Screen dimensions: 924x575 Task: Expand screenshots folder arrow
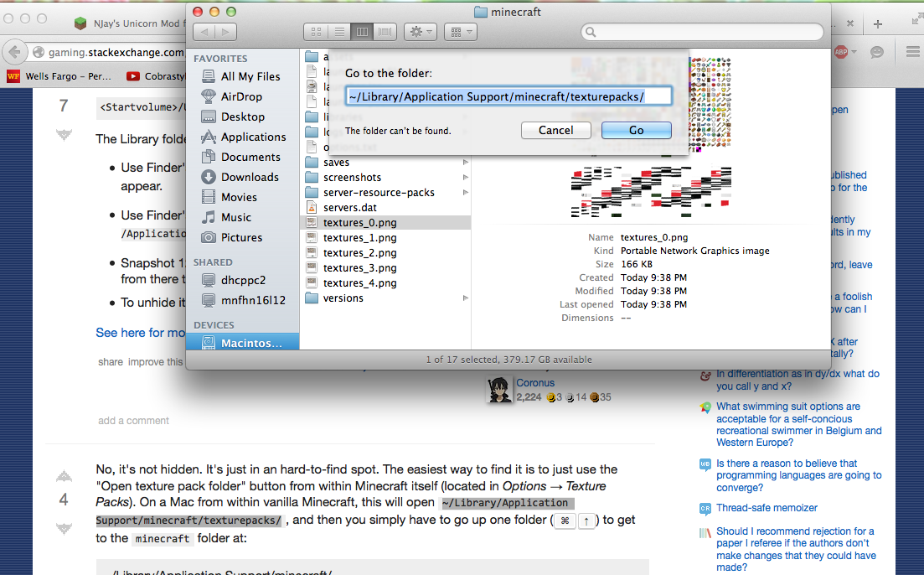pyautogui.click(x=466, y=178)
